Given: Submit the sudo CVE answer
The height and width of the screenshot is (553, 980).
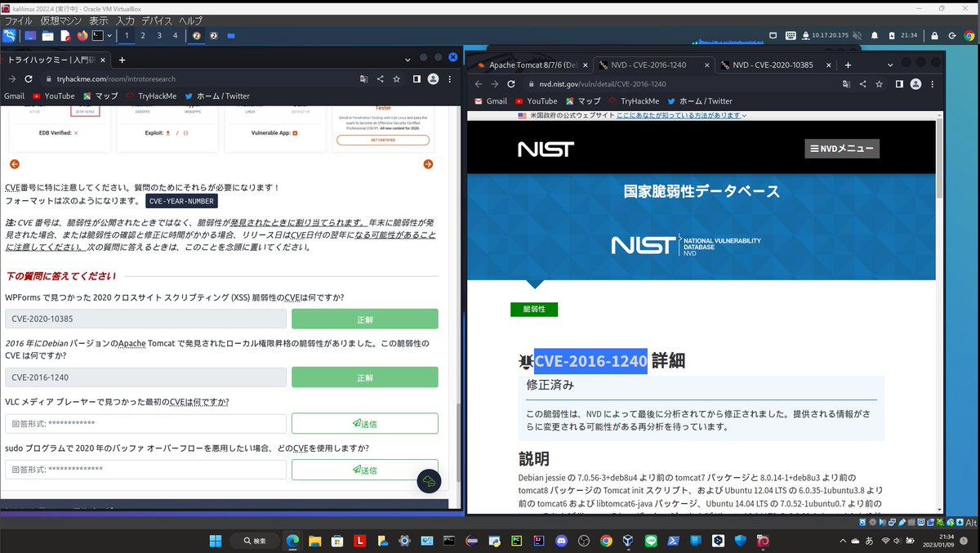Looking at the screenshot, I should 365,470.
